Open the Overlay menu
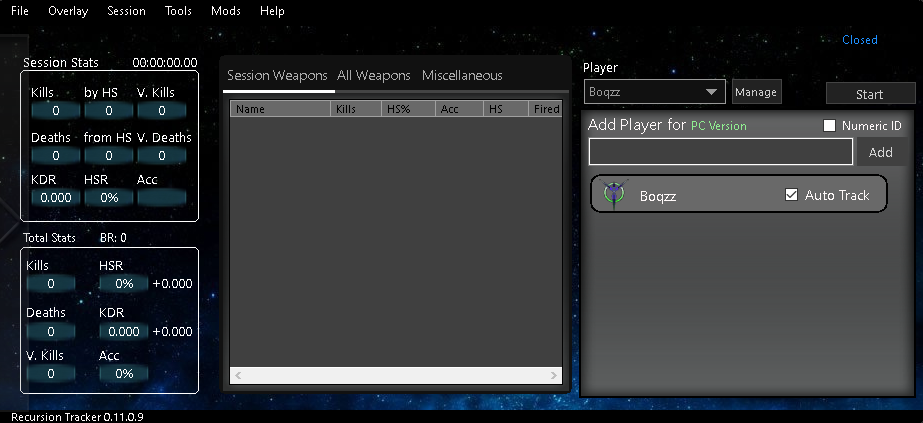This screenshot has height=423, width=923. 68,11
